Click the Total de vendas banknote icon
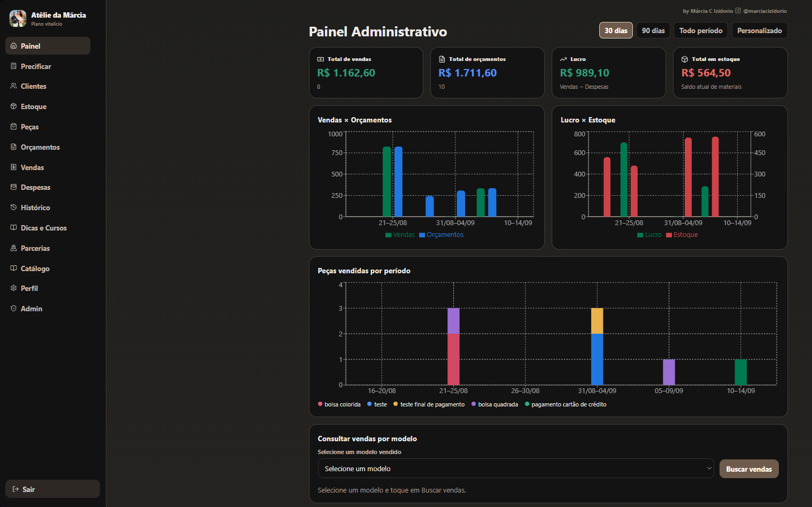This screenshot has width=812, height=507. coord(321,59)
